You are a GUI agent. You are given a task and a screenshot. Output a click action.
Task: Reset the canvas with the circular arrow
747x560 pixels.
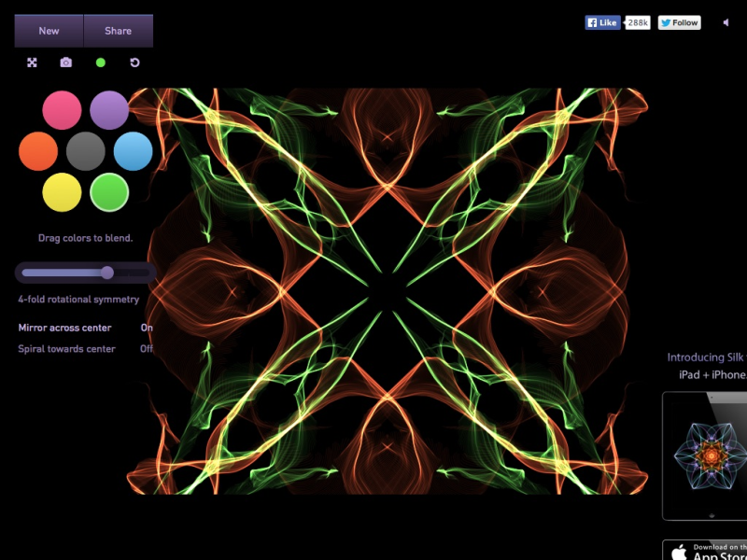click(x=134, y=63)
